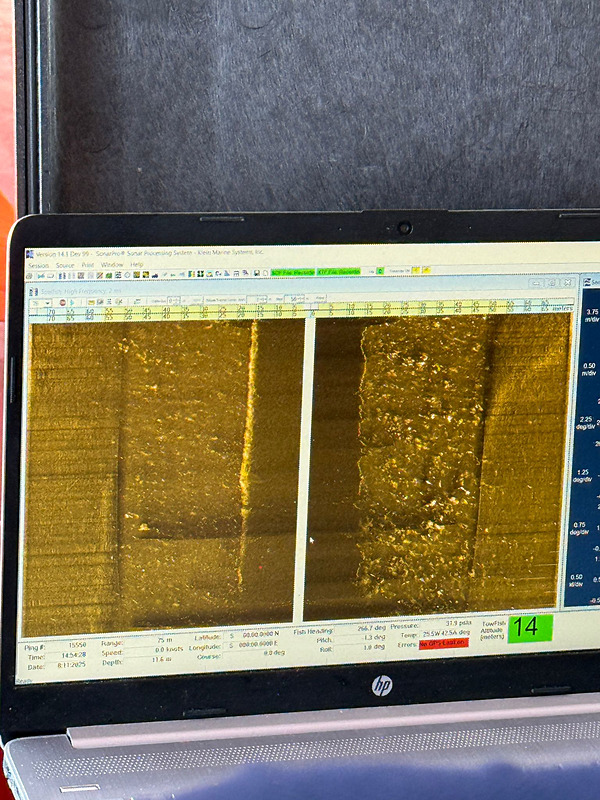The height and width of the screenshot is (800, 600).
Task: Click the Print menu item
Action: (x=87, y=265)
